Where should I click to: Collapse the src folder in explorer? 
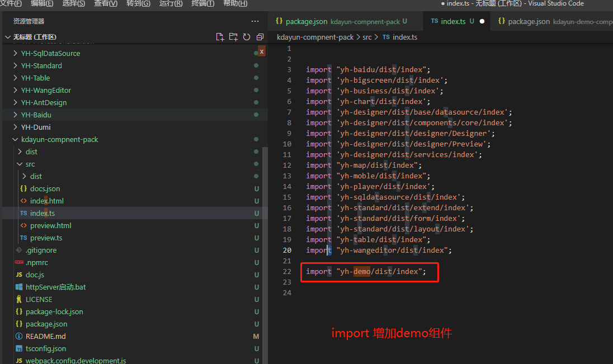30,164
